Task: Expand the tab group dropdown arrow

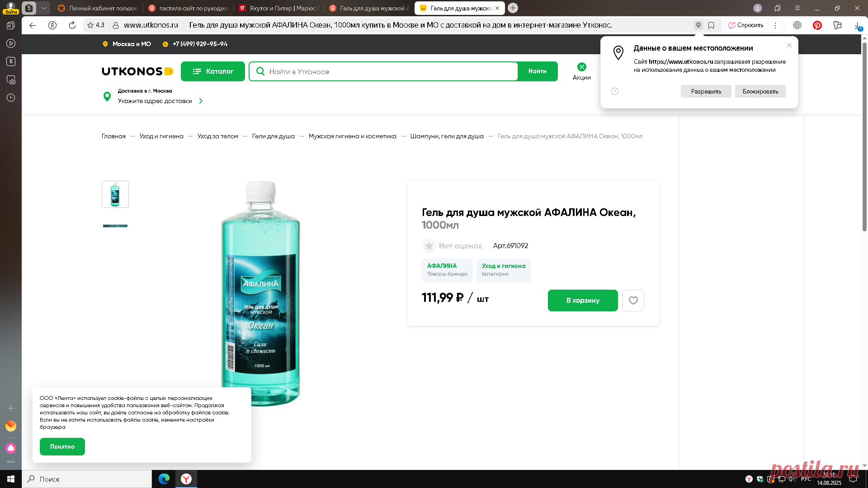Action: 43,8
